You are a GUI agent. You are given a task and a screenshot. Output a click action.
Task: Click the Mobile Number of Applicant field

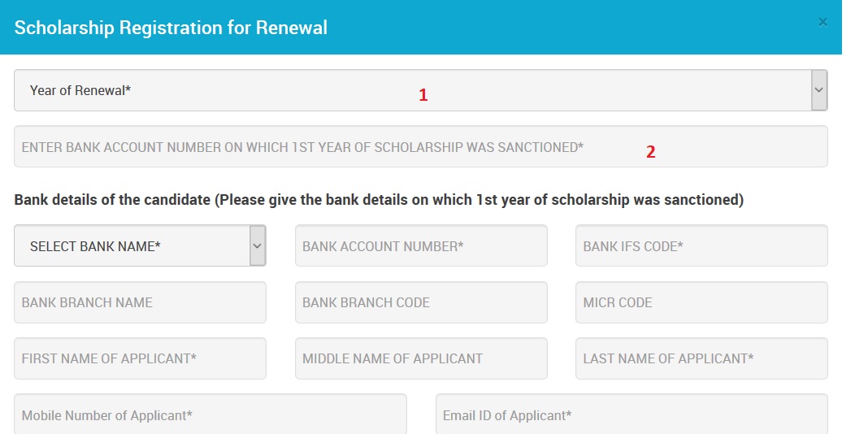point(210,414)
